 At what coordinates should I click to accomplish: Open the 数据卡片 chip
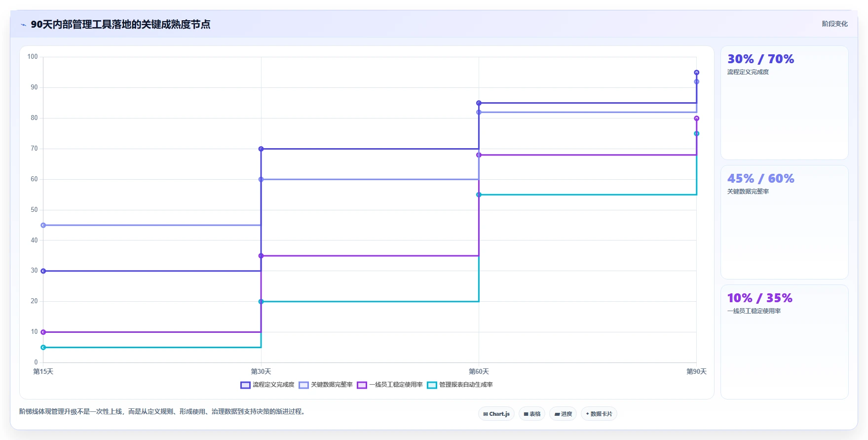[599, 414]
